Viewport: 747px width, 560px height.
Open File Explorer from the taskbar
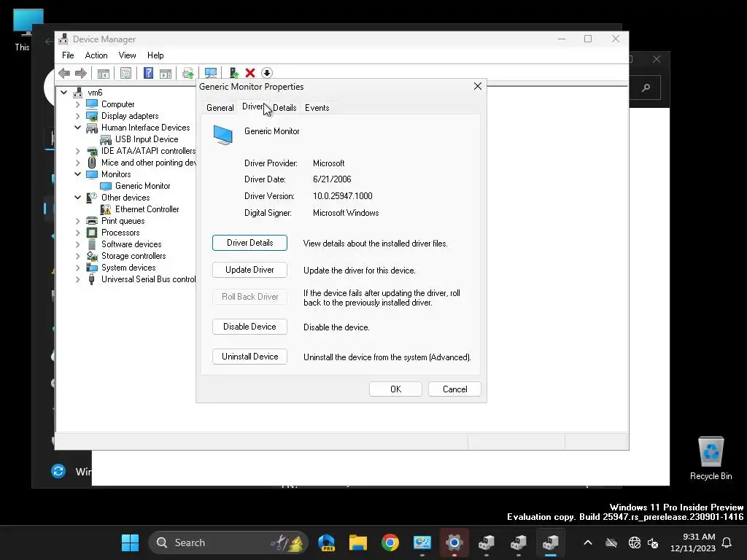[357, 542]
